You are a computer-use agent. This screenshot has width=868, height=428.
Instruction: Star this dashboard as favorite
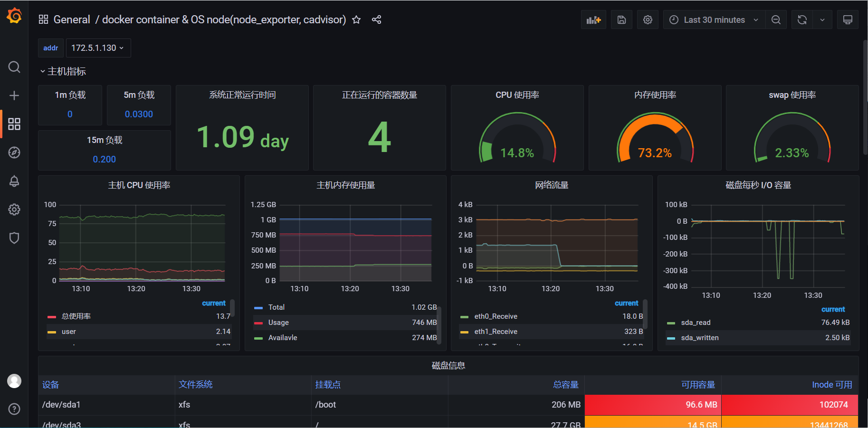[356, 20]
